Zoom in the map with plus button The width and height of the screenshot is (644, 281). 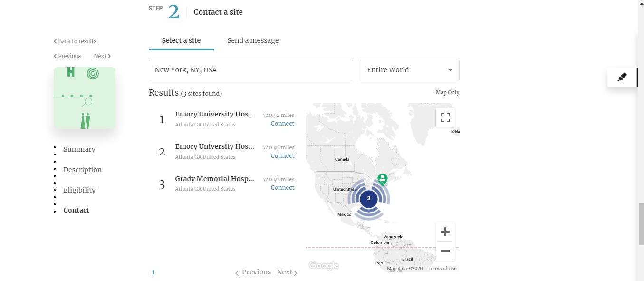445,232
